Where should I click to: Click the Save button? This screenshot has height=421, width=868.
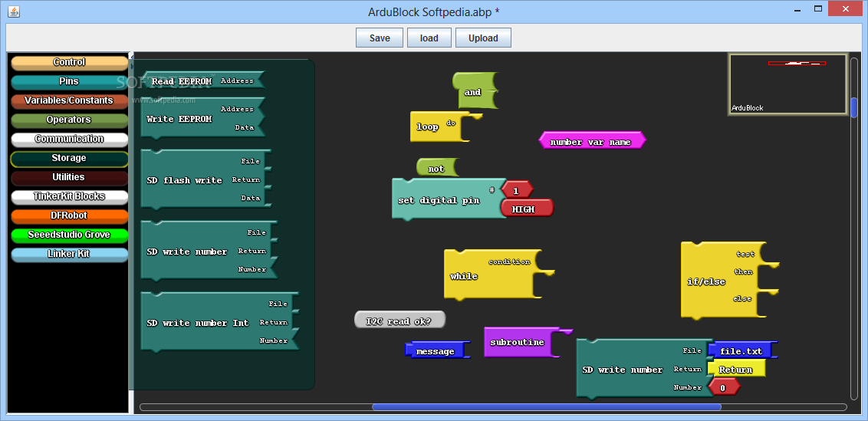click(x=380, y=38)
